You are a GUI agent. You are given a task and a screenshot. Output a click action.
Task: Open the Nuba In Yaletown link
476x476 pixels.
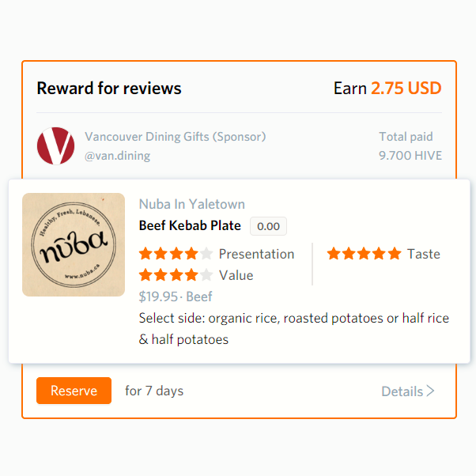click(x=192, y=204)
